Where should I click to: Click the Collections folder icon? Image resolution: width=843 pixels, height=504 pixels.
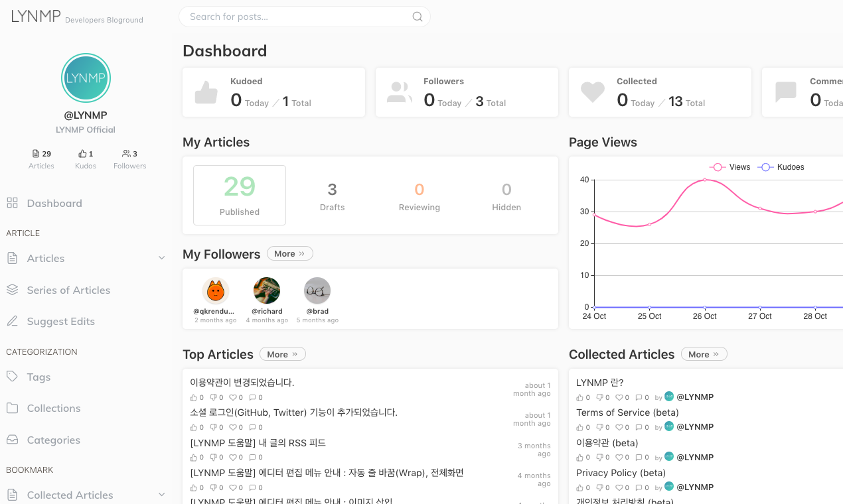click(12, 408)
